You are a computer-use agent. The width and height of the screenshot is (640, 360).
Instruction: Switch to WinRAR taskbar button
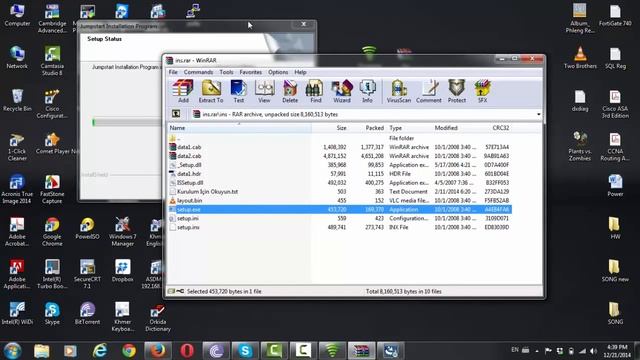coord(362,351)
